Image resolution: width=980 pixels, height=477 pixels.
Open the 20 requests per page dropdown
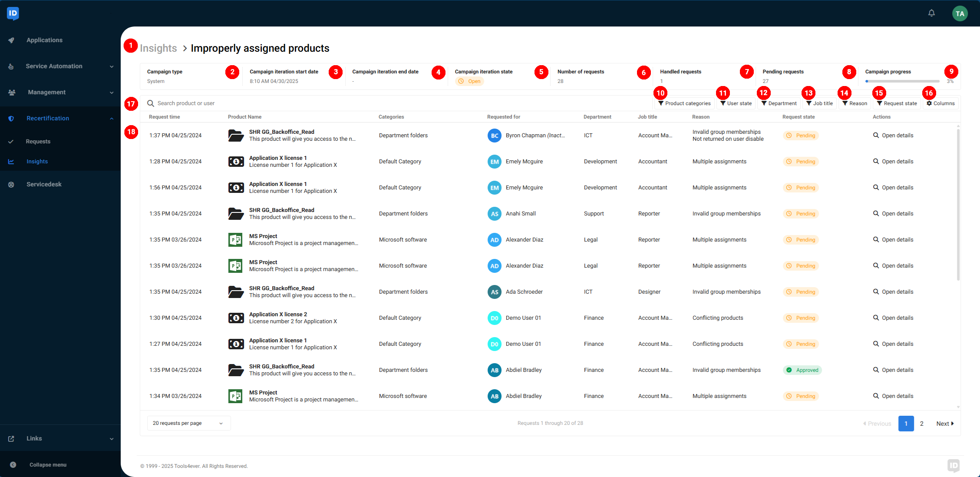(x=189, y=423)
